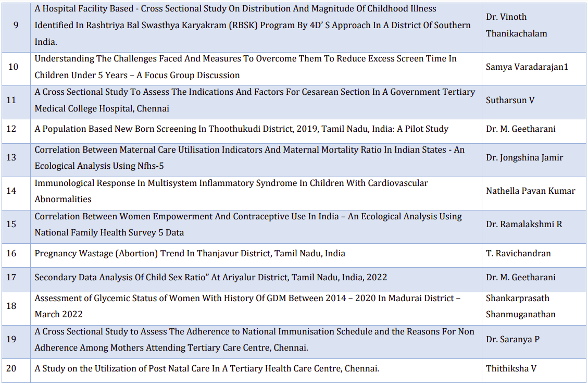Select the title about excess screen time in children
Screen dimensions: 588x385
(245, 67)
